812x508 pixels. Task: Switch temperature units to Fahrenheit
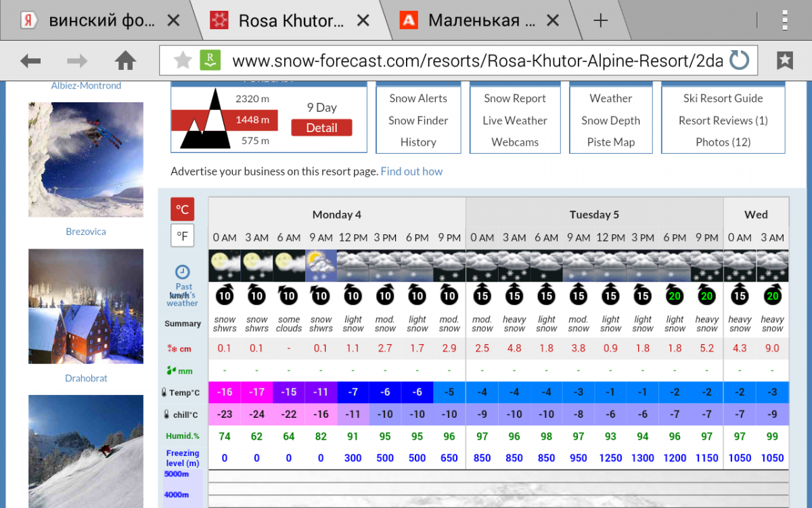pyautogui.click(x=182, y=236)
